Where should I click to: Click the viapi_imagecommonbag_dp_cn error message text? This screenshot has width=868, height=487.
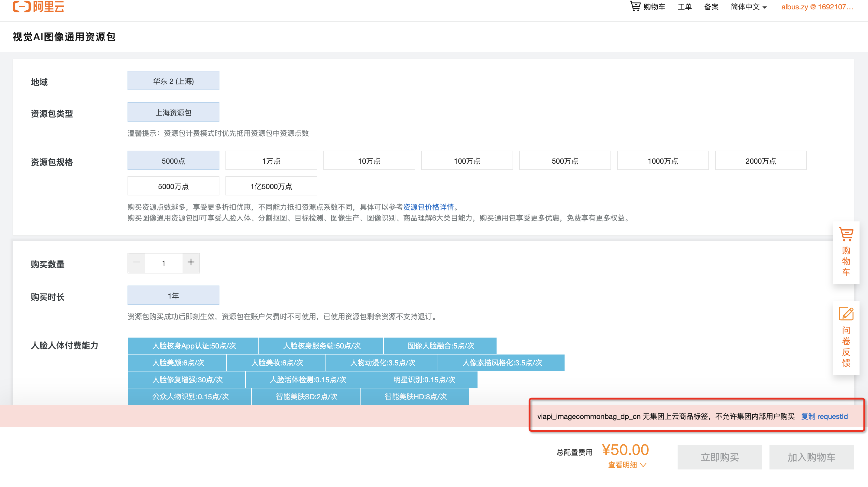click(666, 416)
